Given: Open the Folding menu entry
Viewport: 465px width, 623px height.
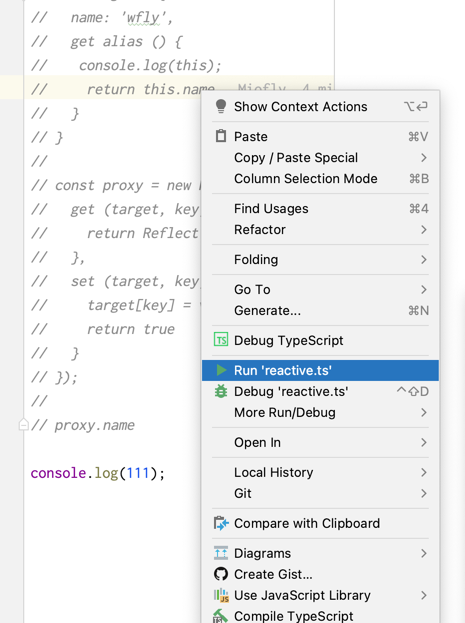Looking at the screenshot, I should click(x=320, y=259).
